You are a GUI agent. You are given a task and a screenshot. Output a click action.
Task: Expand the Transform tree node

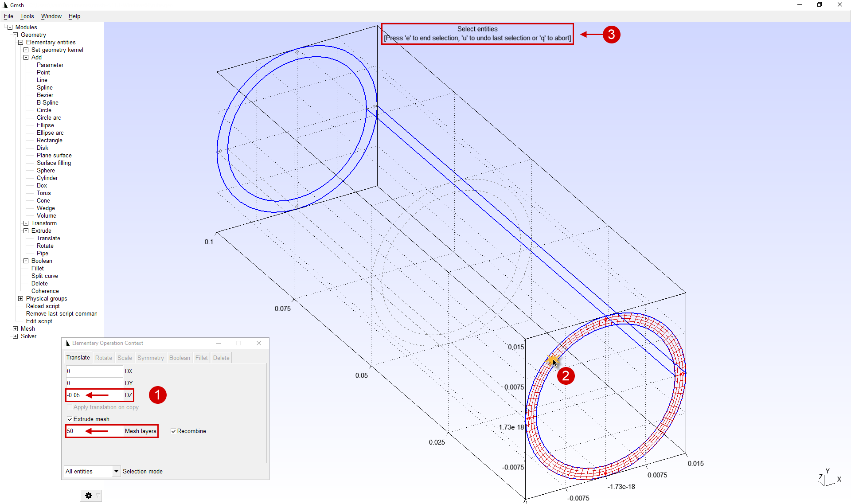pos(26,223)
